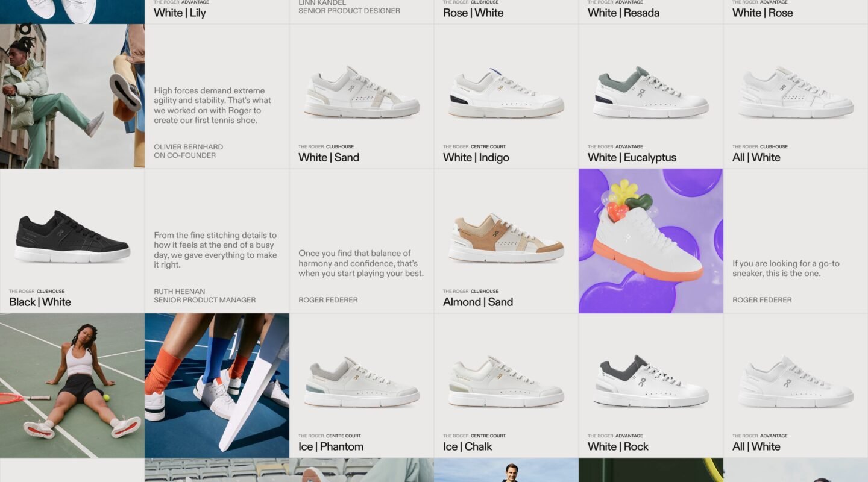Open the Clubhouse All | White shoe image

(796, 92)
